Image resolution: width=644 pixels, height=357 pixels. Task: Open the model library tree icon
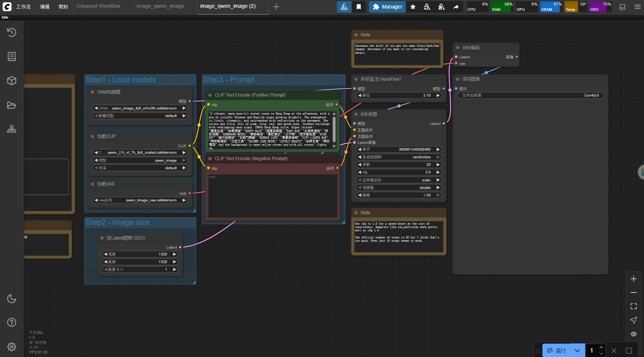point(11,129)
